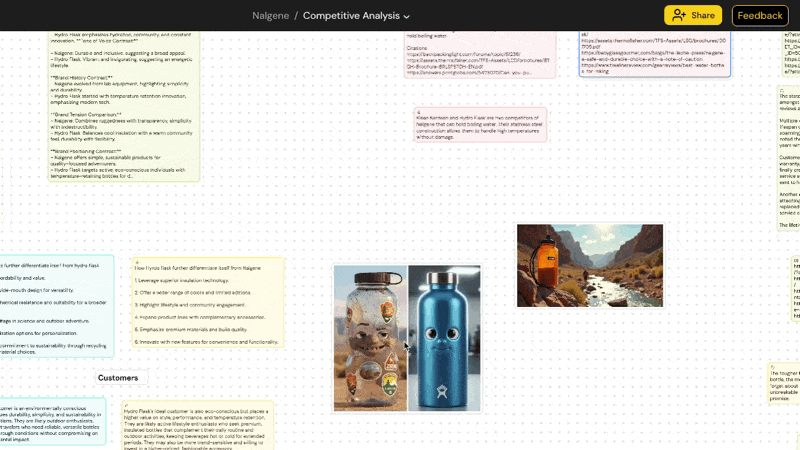Select the pink Citations note
Viewport: 800px width, 450px height.
pyautogui.click(x=480, y=54)
